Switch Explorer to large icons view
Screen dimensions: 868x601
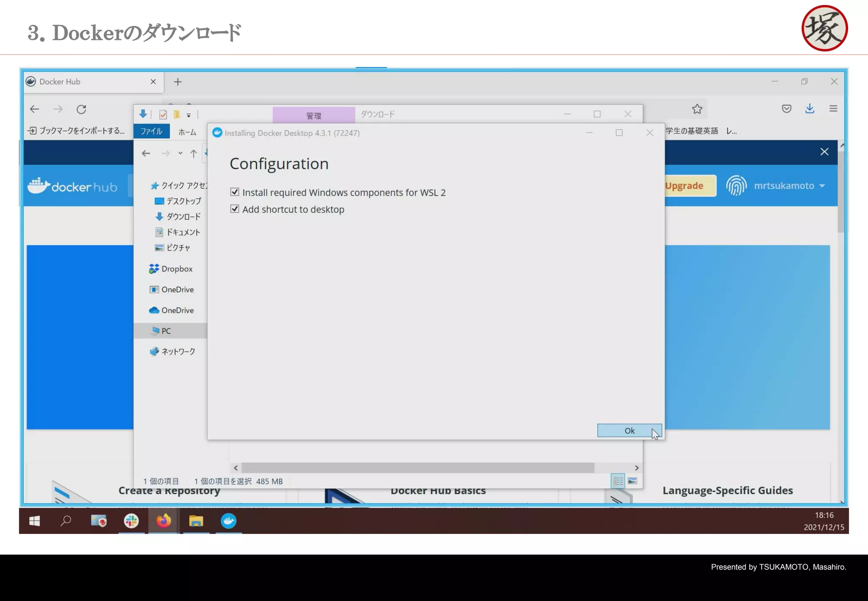pyautogui.click(x=632, y=481)
